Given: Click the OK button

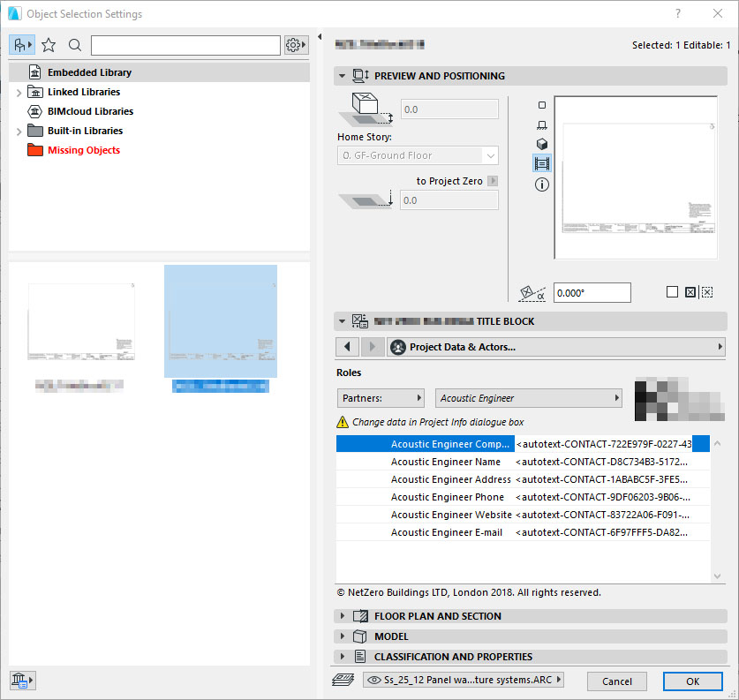Looking at the screenshot, I should pyautogui.click(x=692, y=681).
